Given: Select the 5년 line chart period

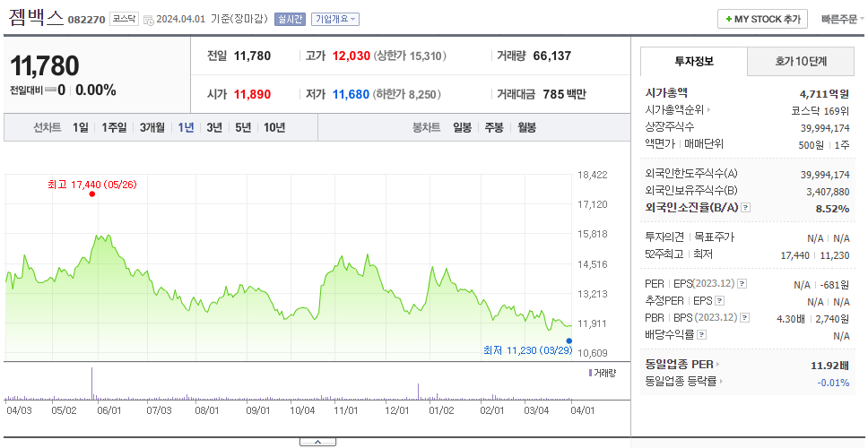Looking at the screenshot, I should 243,128.
